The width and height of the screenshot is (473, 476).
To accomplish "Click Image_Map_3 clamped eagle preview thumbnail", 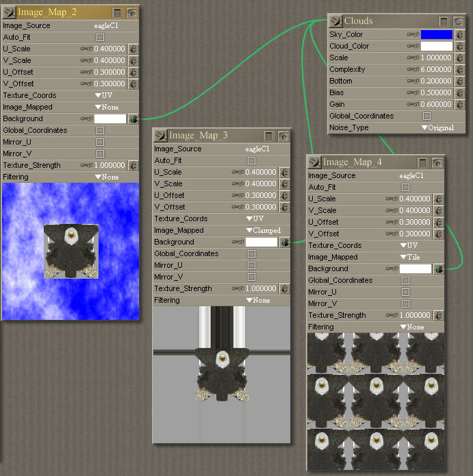I will tap(222, 375).
